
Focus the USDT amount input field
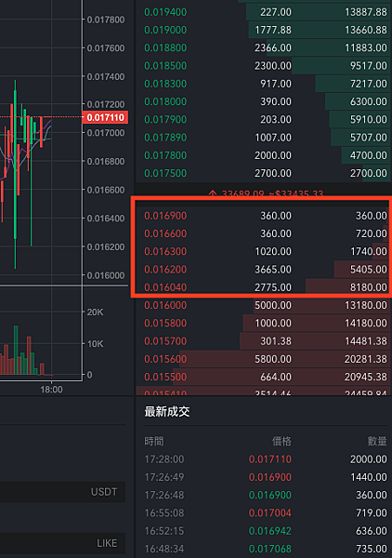62,492
